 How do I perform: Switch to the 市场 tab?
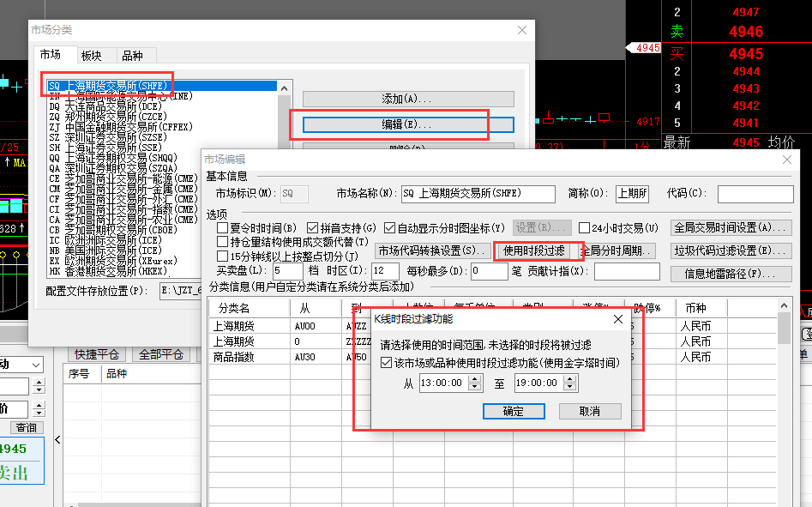[x=51, y=55]
